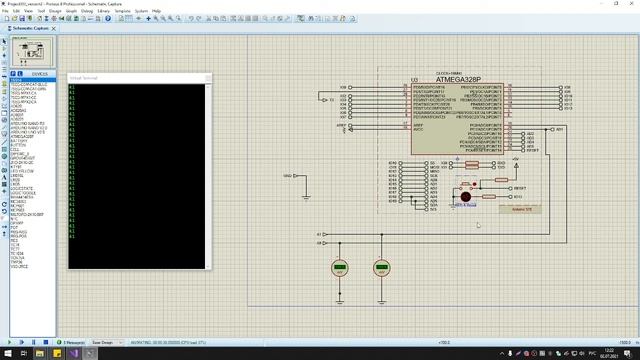The image size is (640, 360).
Task: Click the red LED in the Arduino circuit
Action: pyautogui.click(x=466, y=197)
